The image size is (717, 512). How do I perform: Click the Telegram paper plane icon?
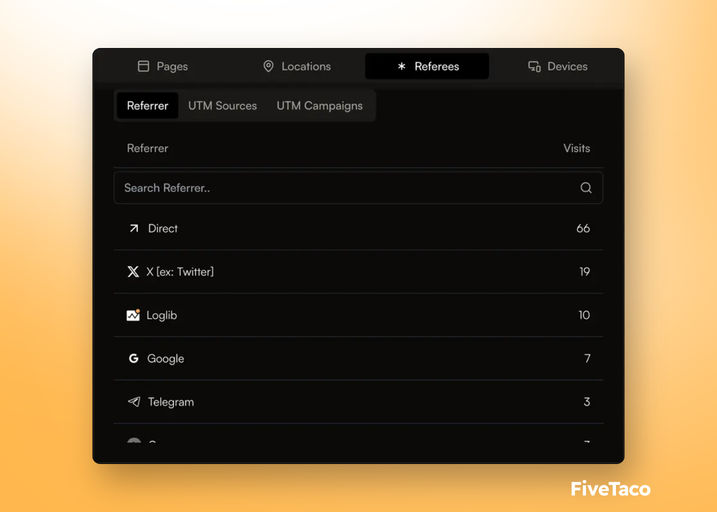[133, 402]
